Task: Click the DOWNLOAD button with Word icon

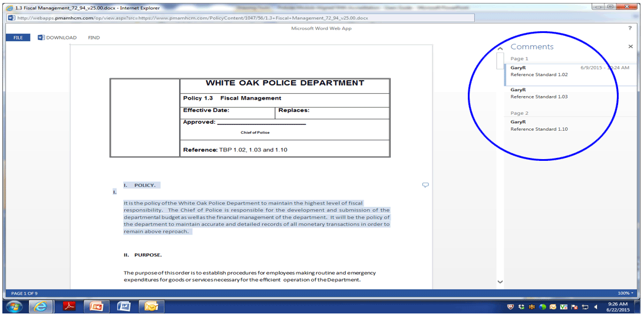Action: [57, 38]
